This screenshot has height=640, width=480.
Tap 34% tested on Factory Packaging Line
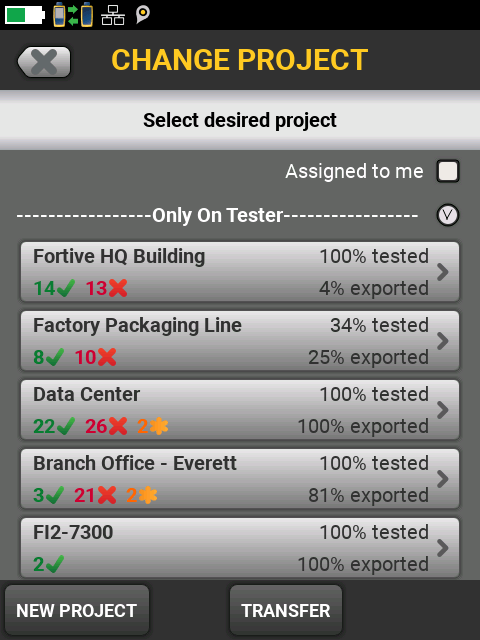tap(380, 325)
